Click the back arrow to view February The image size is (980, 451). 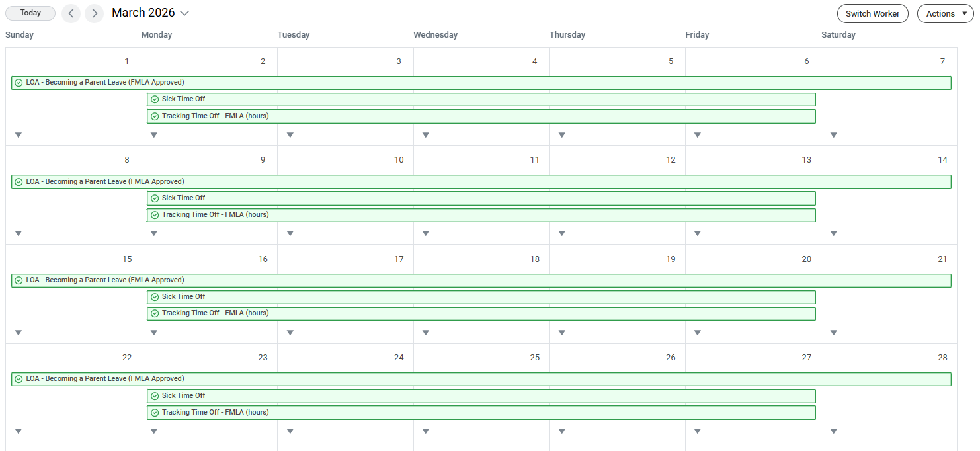tap(71, 13)
